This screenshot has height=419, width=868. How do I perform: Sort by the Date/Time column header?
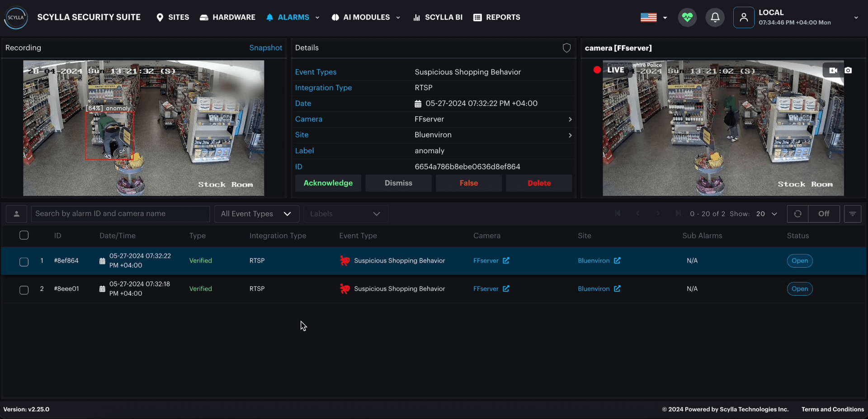(118, 236)
